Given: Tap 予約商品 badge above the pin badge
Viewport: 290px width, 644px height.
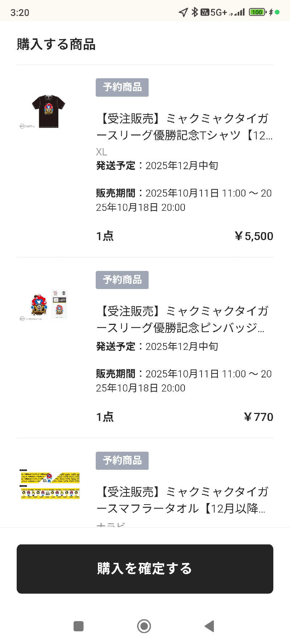Looking at the screenshot, I should point(122,280).
